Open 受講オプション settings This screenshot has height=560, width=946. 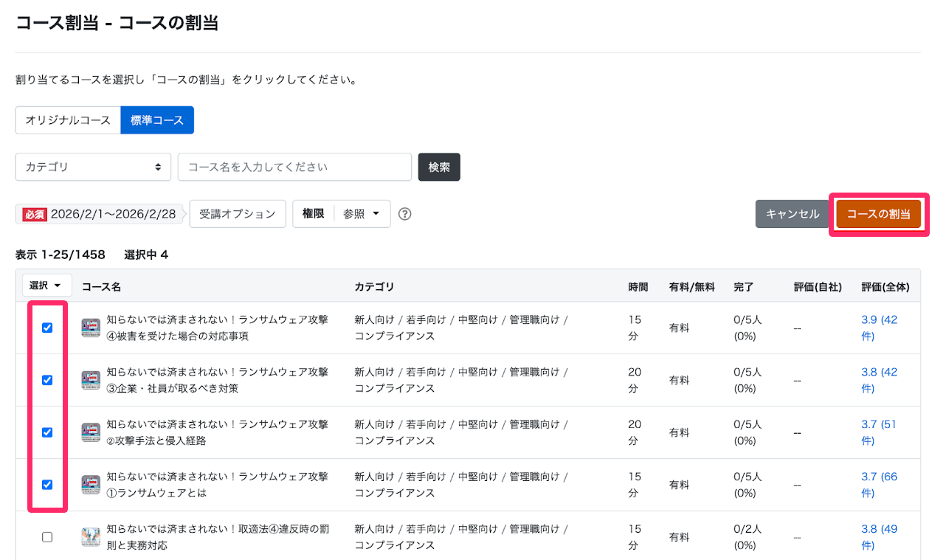coord(238,214)
